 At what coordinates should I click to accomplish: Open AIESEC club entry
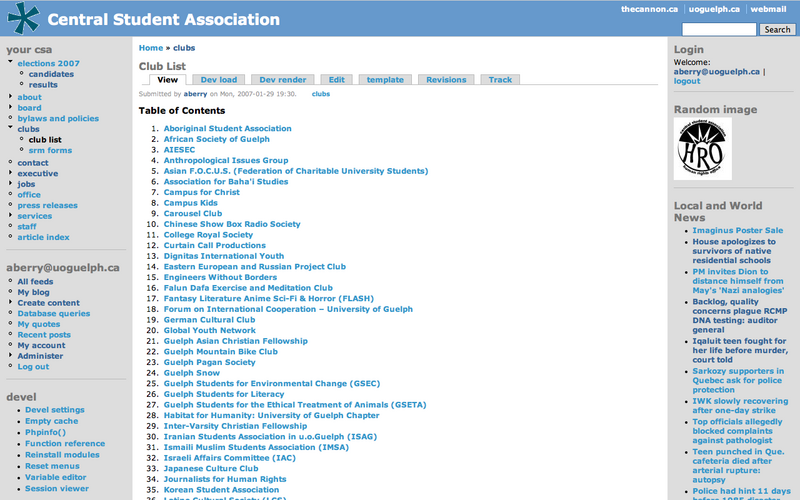(x=179, y=150)
